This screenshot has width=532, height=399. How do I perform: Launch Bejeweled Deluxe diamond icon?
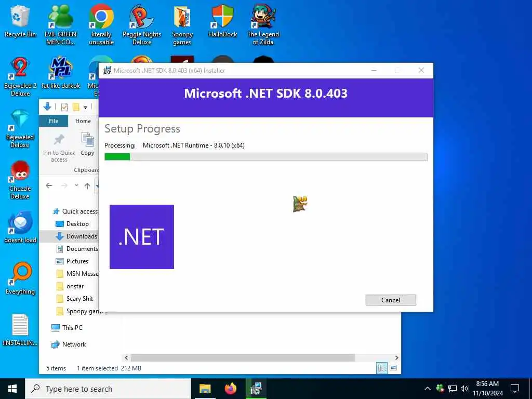[x=20, y=128]
